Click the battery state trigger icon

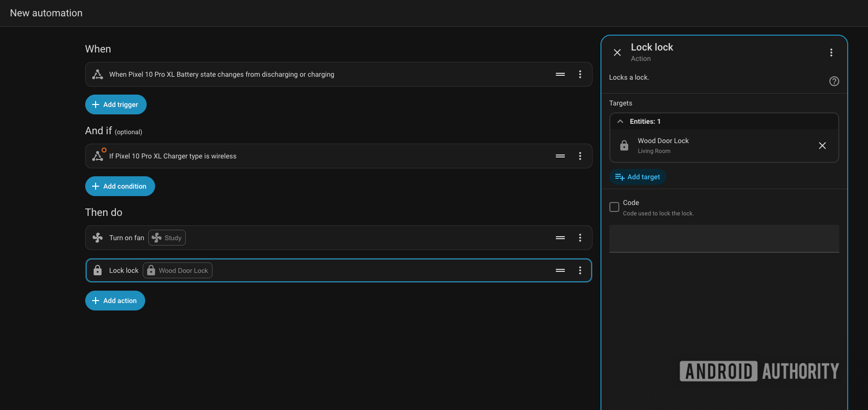click(x=98, y=74)
